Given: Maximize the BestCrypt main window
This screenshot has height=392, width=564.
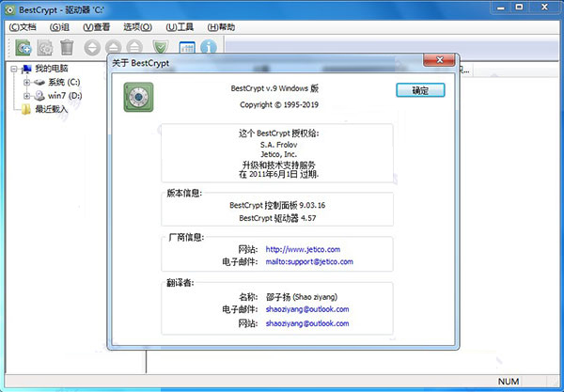Looking at the screenshot, I should coord(519,8).
